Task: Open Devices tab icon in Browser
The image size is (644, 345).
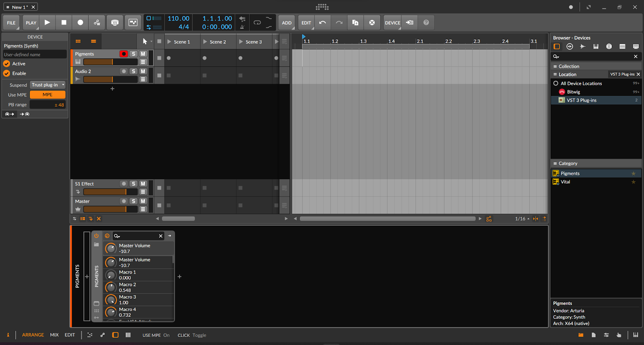Action: [x=557, y=46]
